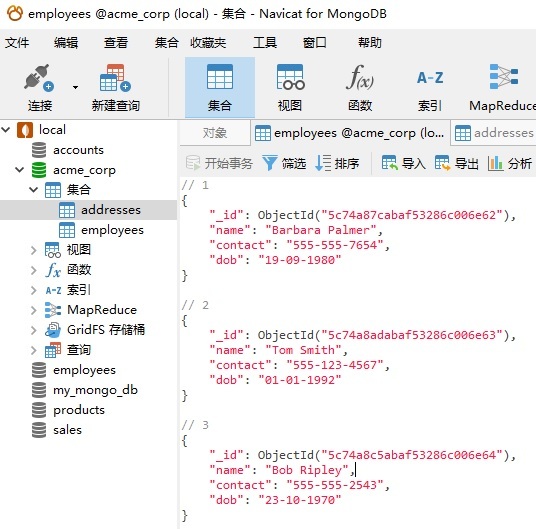
Task: Select the my_mongo_db database
Action: pyautogui.click(x=95, y=390)
